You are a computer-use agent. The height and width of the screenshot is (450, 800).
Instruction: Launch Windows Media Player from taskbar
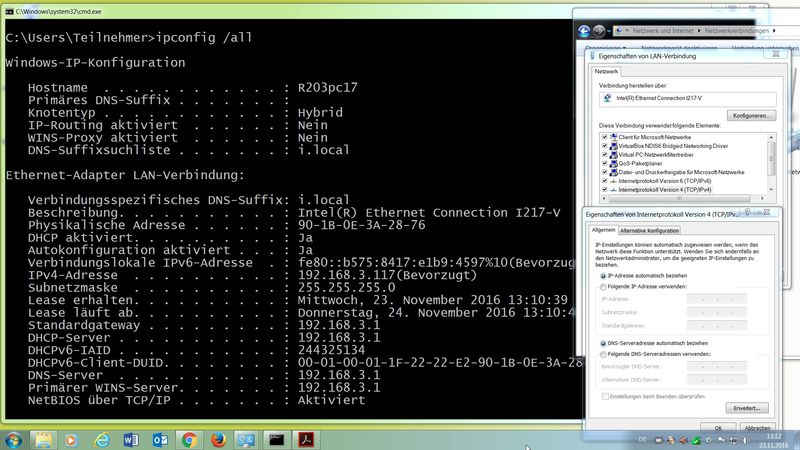(71, 440)
